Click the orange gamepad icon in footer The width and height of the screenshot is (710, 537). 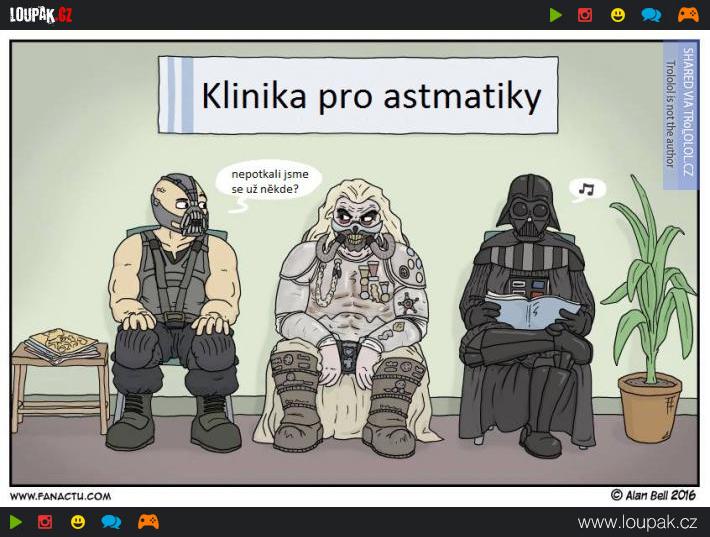(x=148, y=522)
